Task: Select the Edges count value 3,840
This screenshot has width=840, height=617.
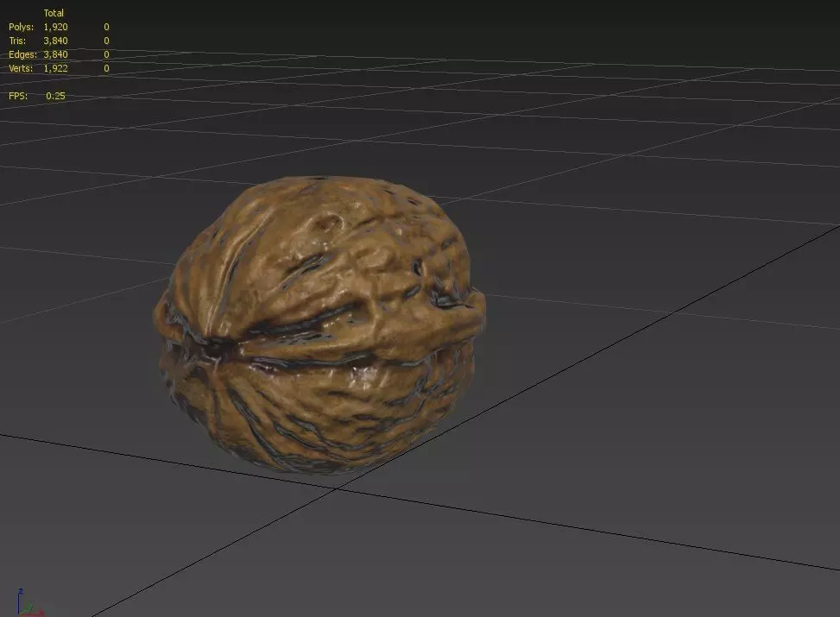Action: pos(56,54)
